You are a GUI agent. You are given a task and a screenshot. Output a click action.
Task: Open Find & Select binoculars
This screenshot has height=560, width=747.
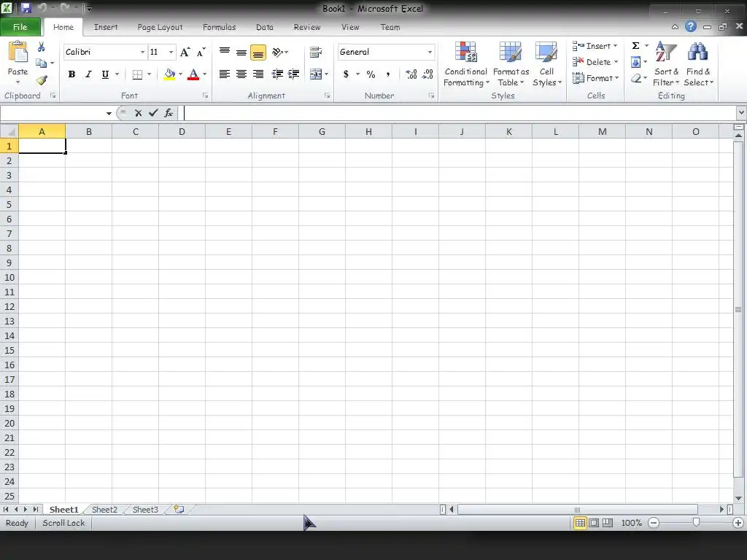tap(698, 64)
